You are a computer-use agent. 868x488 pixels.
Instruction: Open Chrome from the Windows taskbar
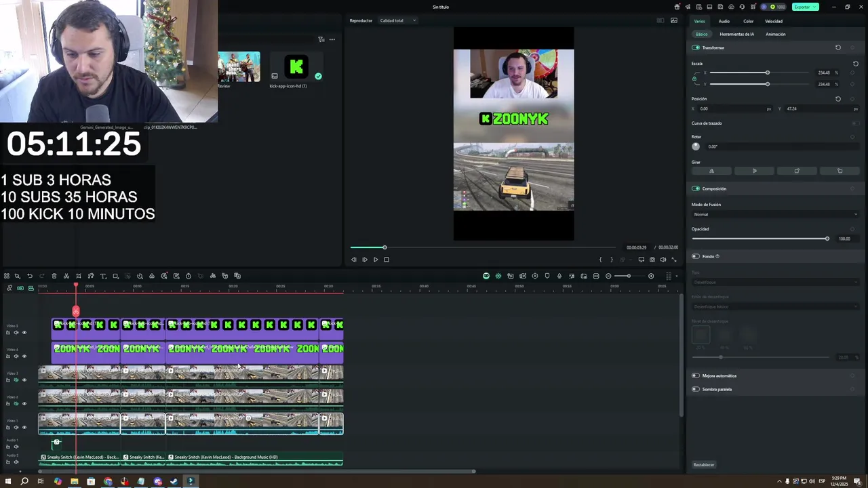[108, 481]
